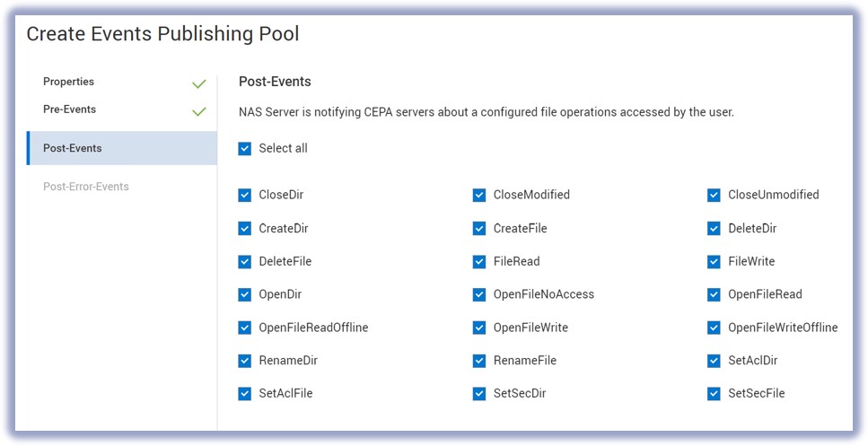
Task: Toggle the CloseDir checkbox
Action: pyautogui.click(x=245, y=196)
